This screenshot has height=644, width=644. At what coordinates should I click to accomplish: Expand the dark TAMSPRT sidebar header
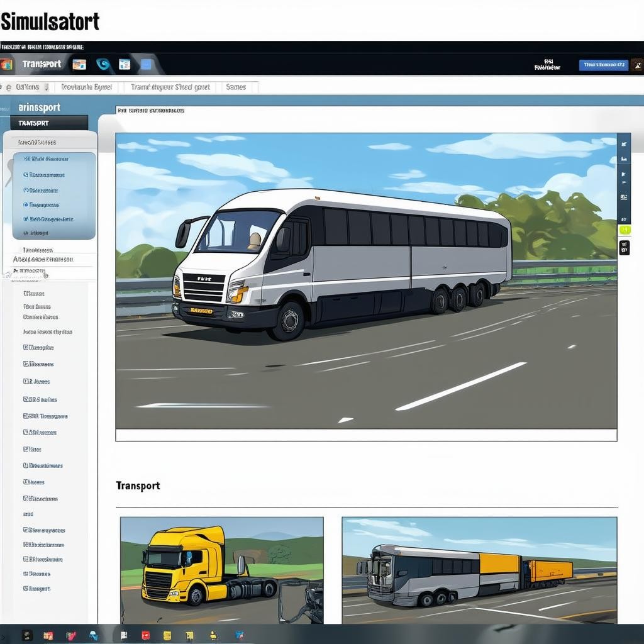click(x=49, y=123)
